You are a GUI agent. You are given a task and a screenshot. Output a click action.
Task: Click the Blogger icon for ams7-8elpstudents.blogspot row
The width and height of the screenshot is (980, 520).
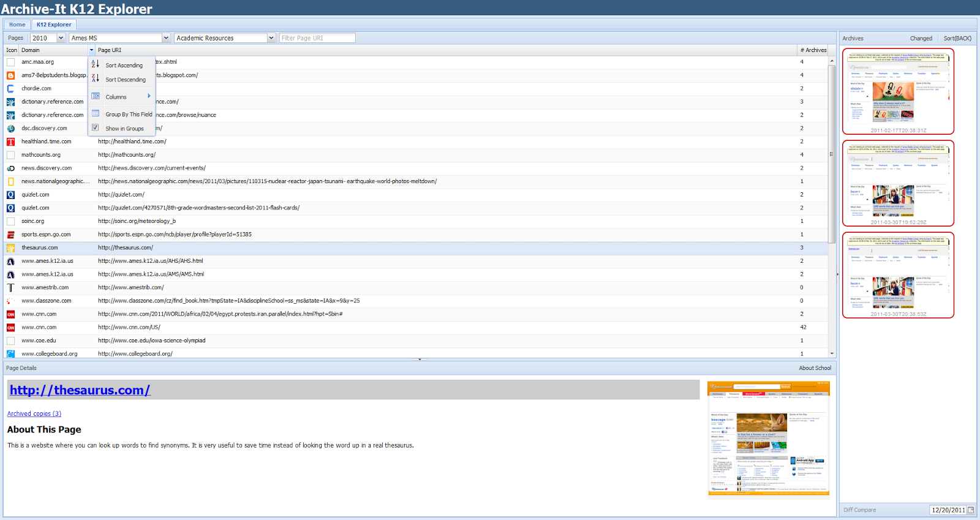click(10, 75)
